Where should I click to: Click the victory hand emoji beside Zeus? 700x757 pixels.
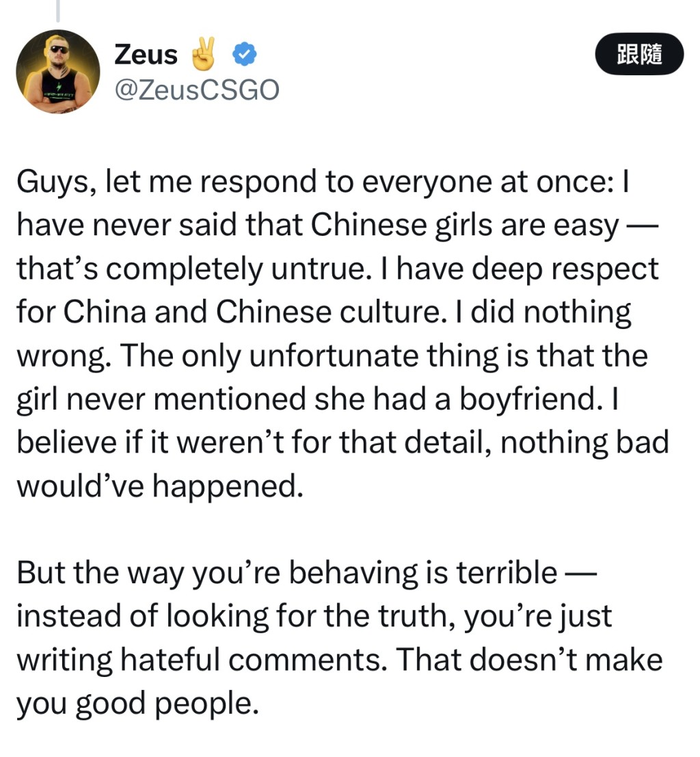204,54
